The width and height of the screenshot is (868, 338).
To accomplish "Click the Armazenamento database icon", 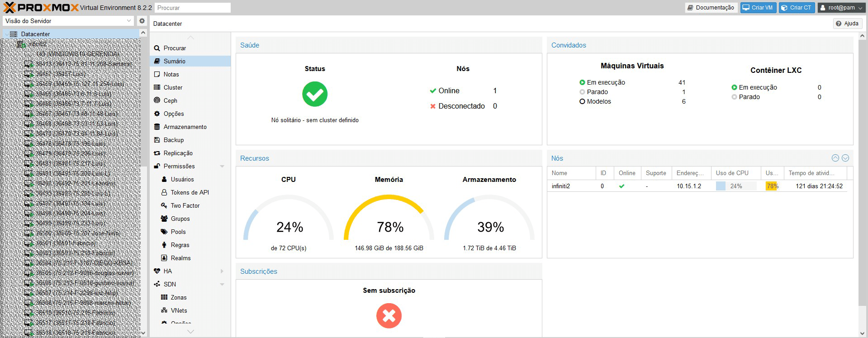I will click(157, 127).
